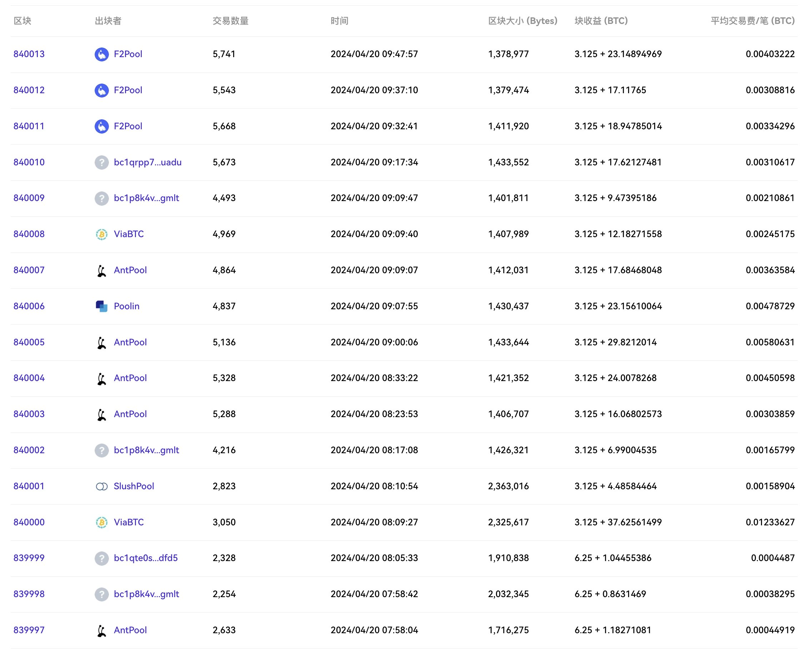Click the F2Pool icon next to block 840013
The height and width of the screenshot is (650, 812).
click(x=102, y=54)
